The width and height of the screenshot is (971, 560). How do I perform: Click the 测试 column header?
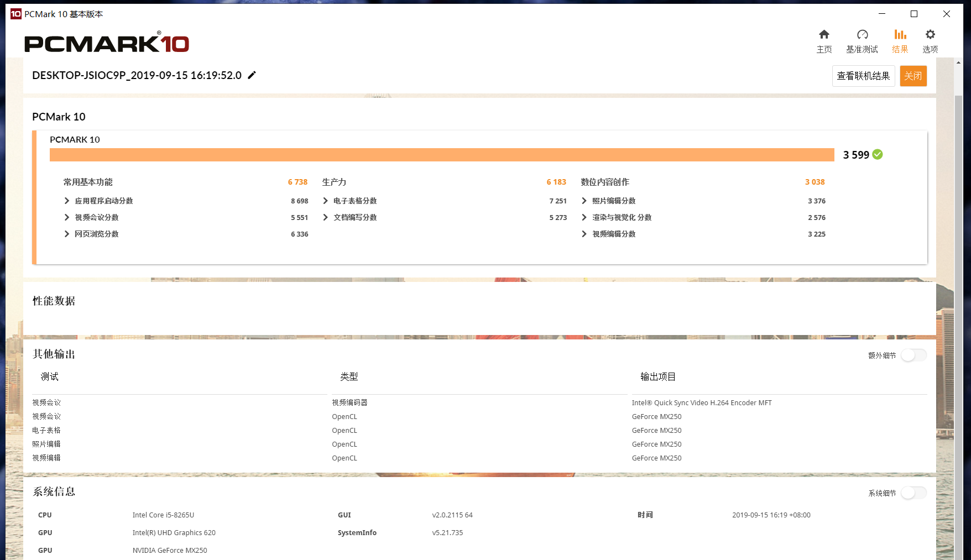click(49, 376)
